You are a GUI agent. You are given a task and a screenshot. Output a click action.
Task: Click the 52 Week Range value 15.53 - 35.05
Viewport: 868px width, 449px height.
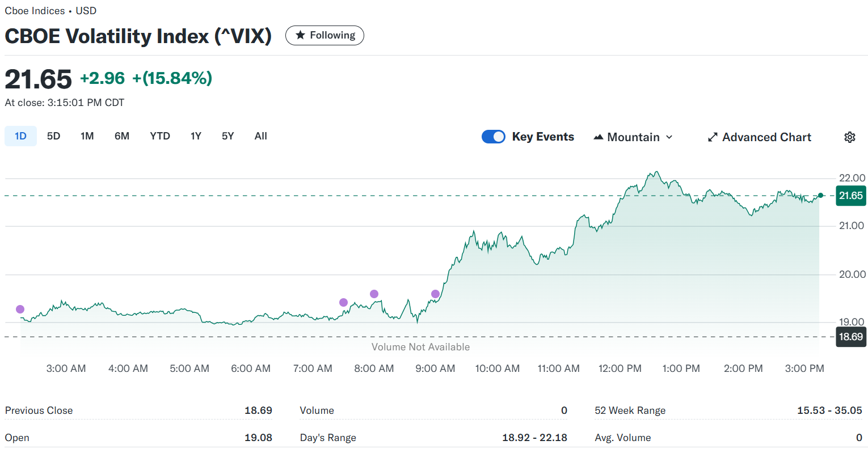click(x=829, y=410)
